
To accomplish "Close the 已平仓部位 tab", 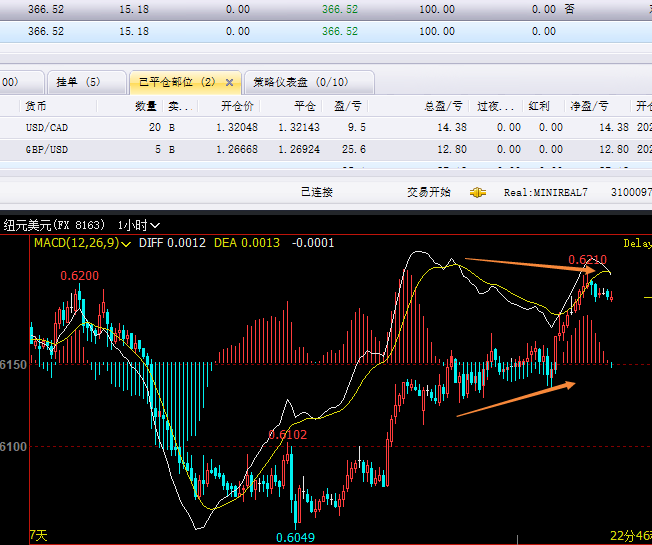I will 229,82.
